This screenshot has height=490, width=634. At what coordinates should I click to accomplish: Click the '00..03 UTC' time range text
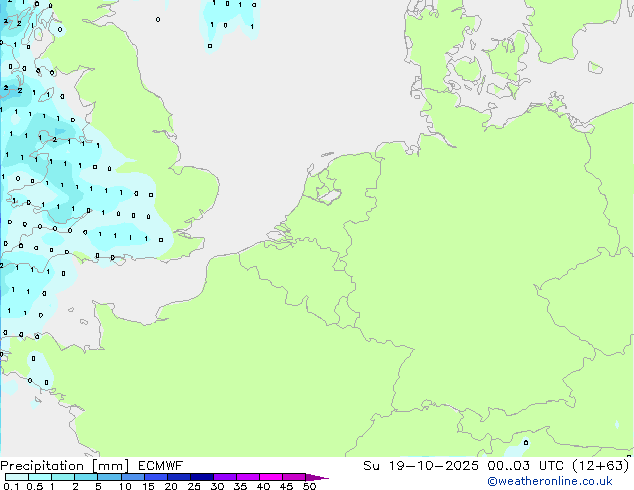525,466
